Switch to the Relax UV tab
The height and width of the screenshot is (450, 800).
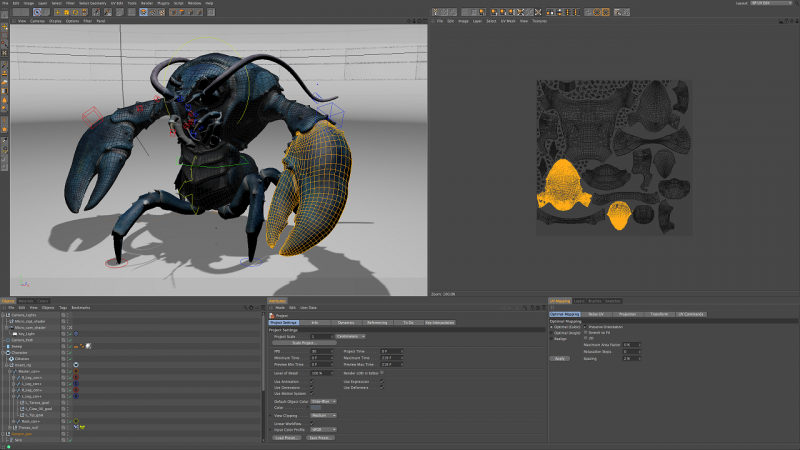596,314
